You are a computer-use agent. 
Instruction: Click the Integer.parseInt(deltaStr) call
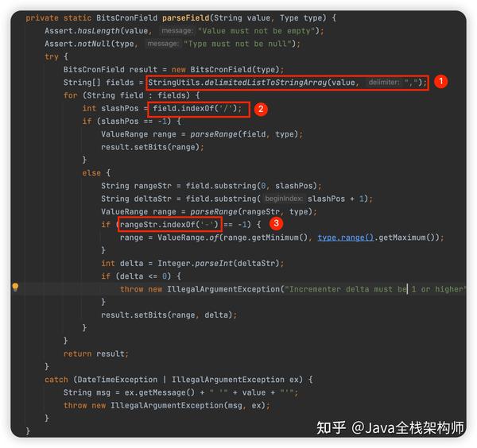click(x=219, y=264)
